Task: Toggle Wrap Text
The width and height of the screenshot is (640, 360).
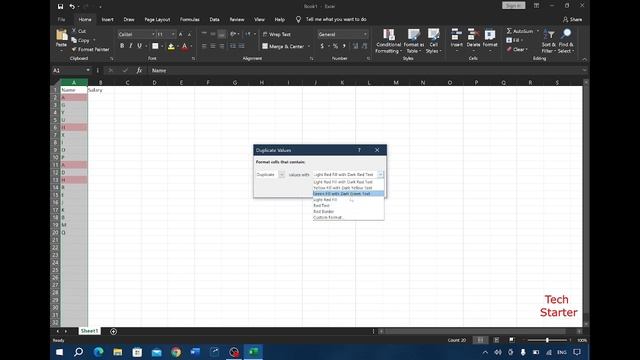Action: 277,35
